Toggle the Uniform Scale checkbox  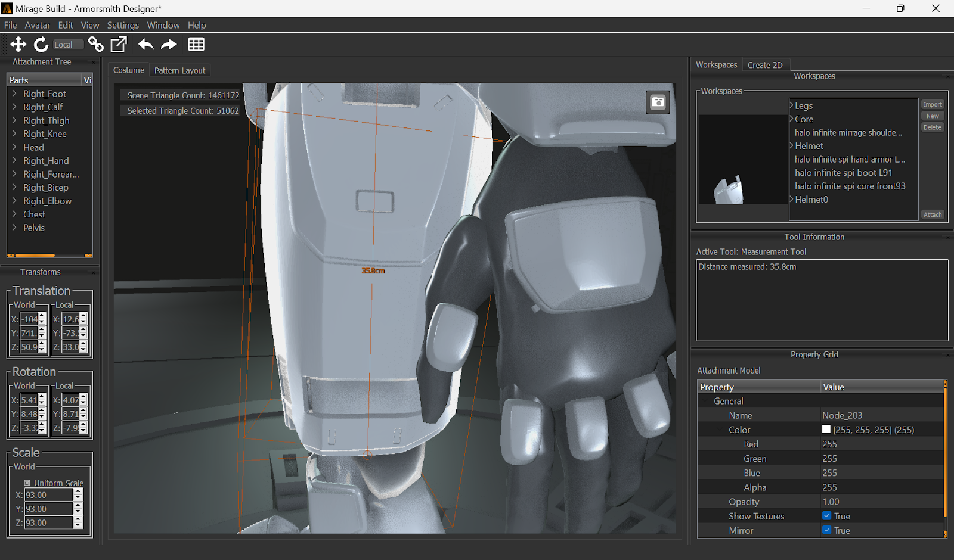tap(27, 483)
